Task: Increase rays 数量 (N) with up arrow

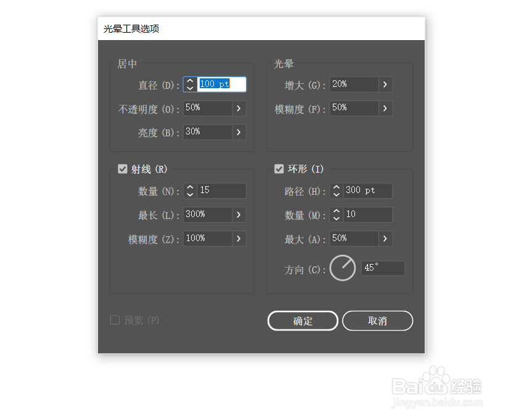Action: (x=190, y=187)
